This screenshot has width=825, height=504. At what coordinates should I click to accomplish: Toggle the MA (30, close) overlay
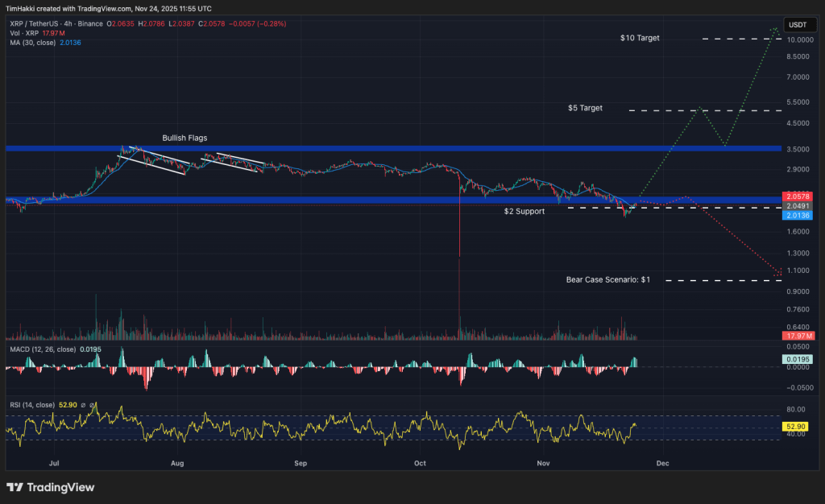(34, 43)
